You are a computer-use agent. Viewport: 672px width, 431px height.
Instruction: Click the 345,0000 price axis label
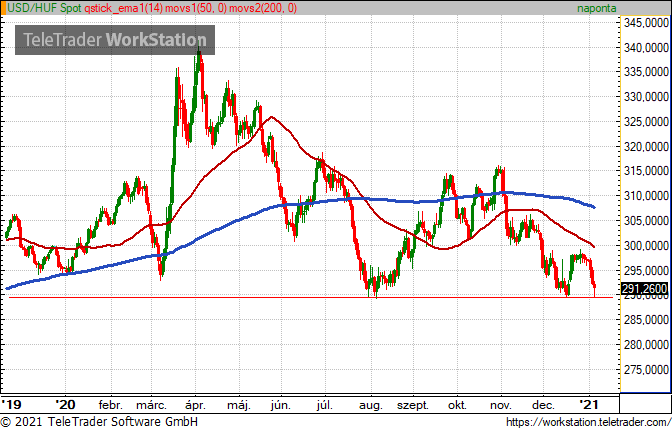[x=646, y=23]
